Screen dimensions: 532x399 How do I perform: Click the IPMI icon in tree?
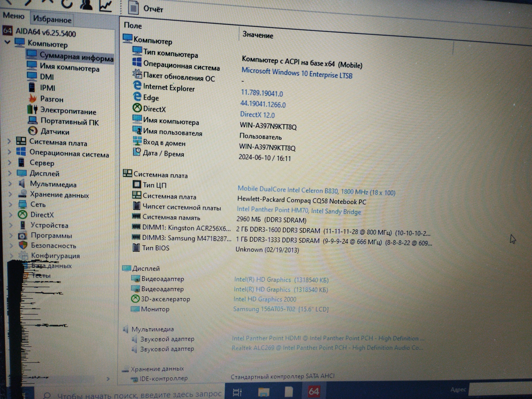pyautogui.click(x=32, y=87)
